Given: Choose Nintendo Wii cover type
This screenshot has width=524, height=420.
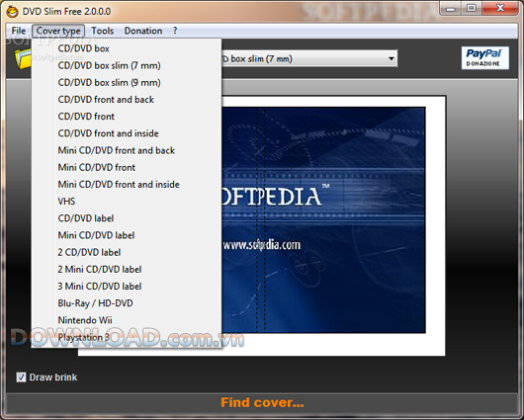Looking at the screenshot, I should pyautogui.click(x=127, y=320).
